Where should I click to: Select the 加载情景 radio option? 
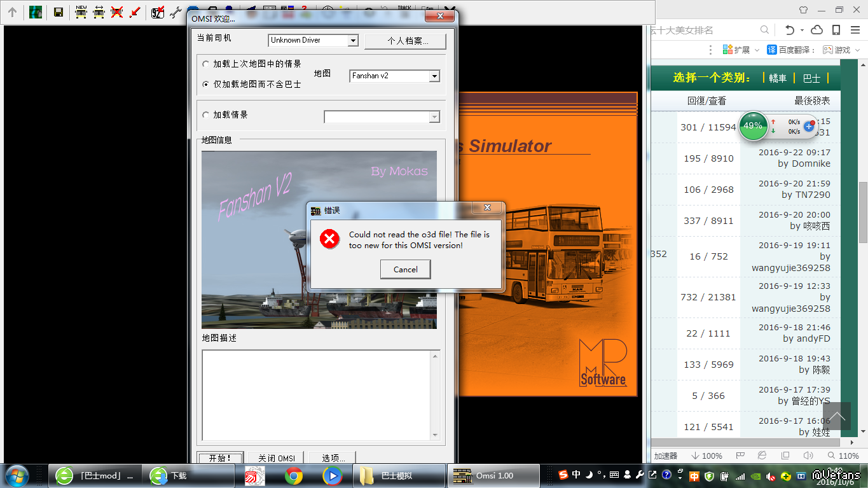[x=205, y=115]
